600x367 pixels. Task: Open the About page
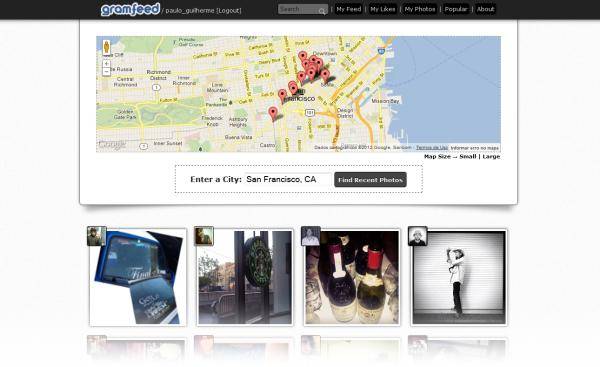coord(486,9)
